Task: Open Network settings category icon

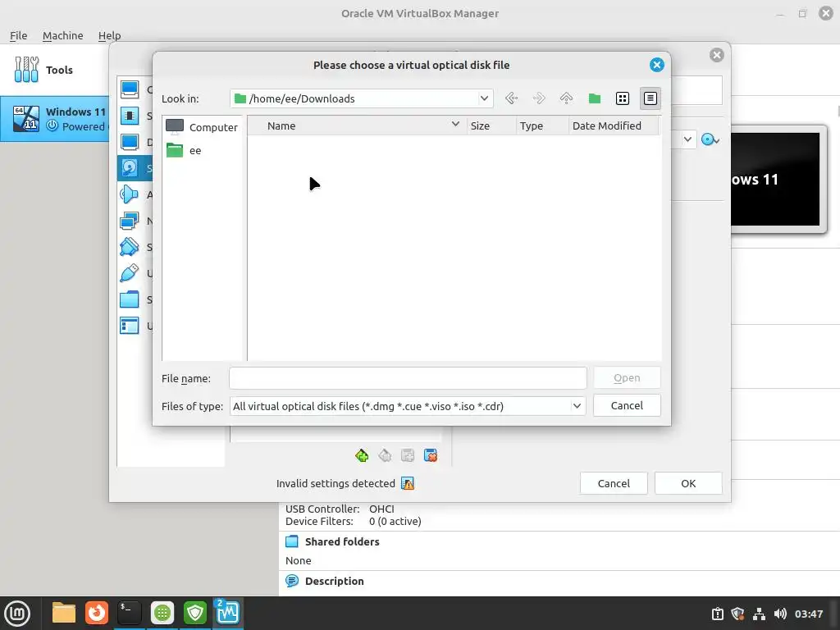Action: point(130,220)
